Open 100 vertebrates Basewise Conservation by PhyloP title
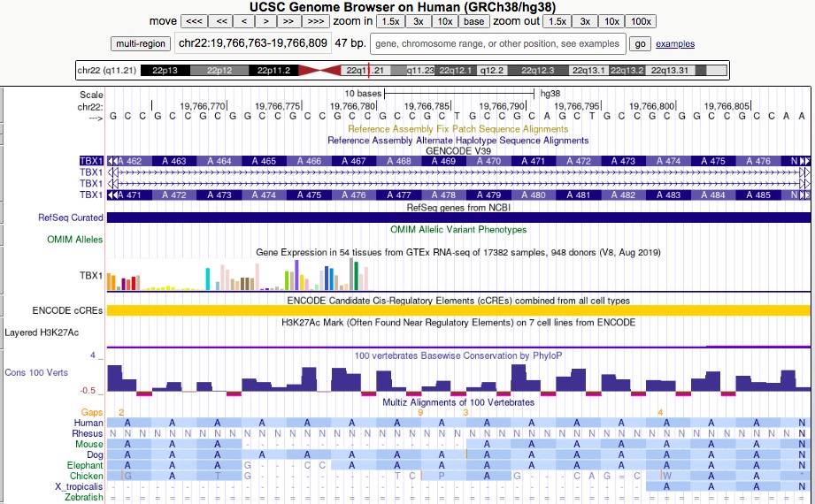 click(457, 356)
